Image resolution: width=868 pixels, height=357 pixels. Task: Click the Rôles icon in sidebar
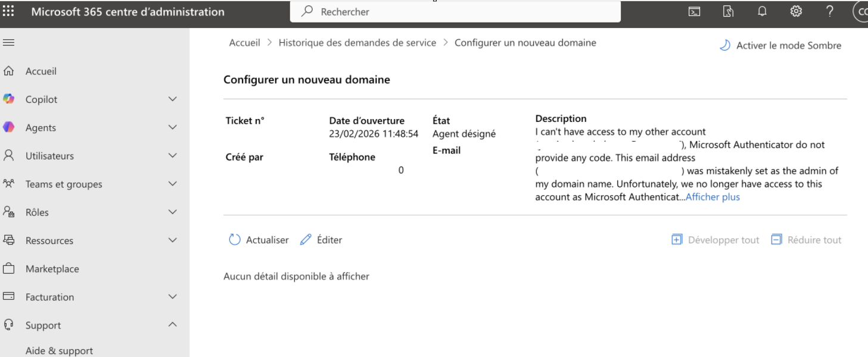[9, 212]
